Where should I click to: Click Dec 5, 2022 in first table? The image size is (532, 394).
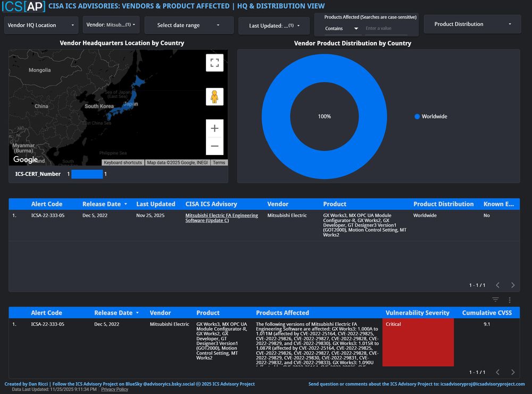click(x=95, y=215)
